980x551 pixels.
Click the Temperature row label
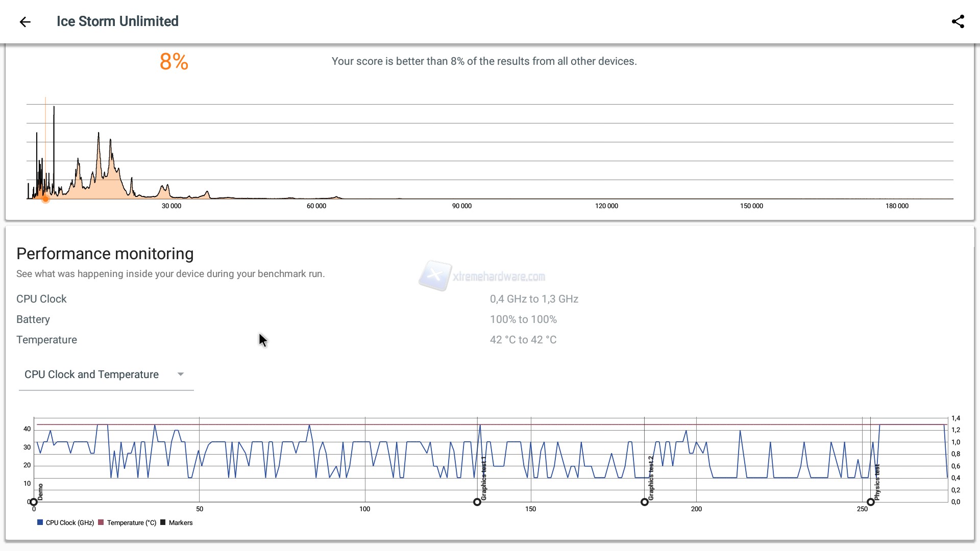[x=46, y=340]
